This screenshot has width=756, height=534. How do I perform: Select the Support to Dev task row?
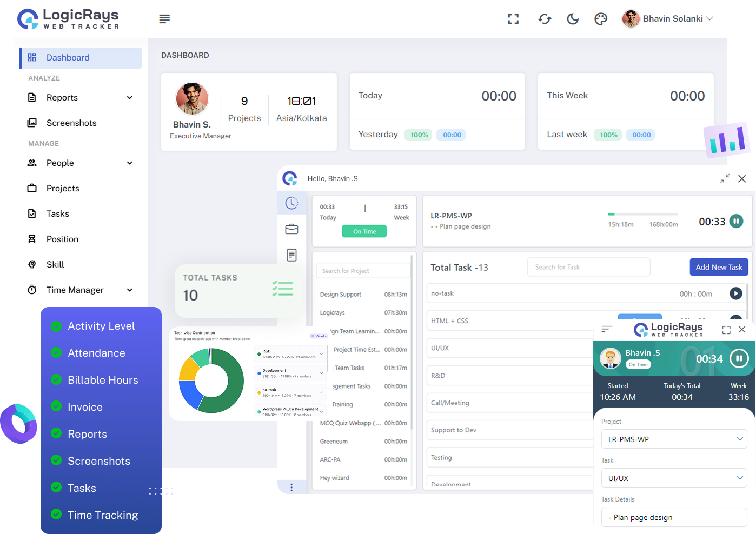coord(510,430)
